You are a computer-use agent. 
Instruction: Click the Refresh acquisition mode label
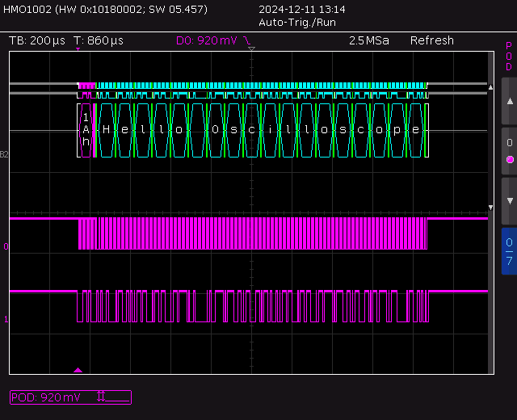coord(431,40)
